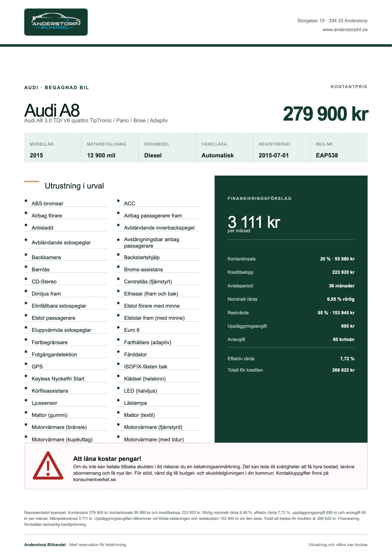
Task: Click the monthly cost 3 111 kr
Action: coord(254,222)
